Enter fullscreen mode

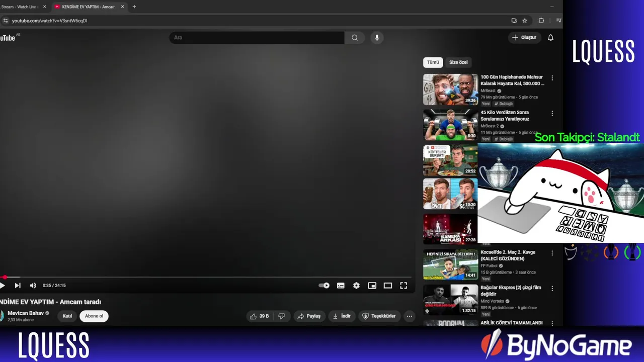pos(404,286)
